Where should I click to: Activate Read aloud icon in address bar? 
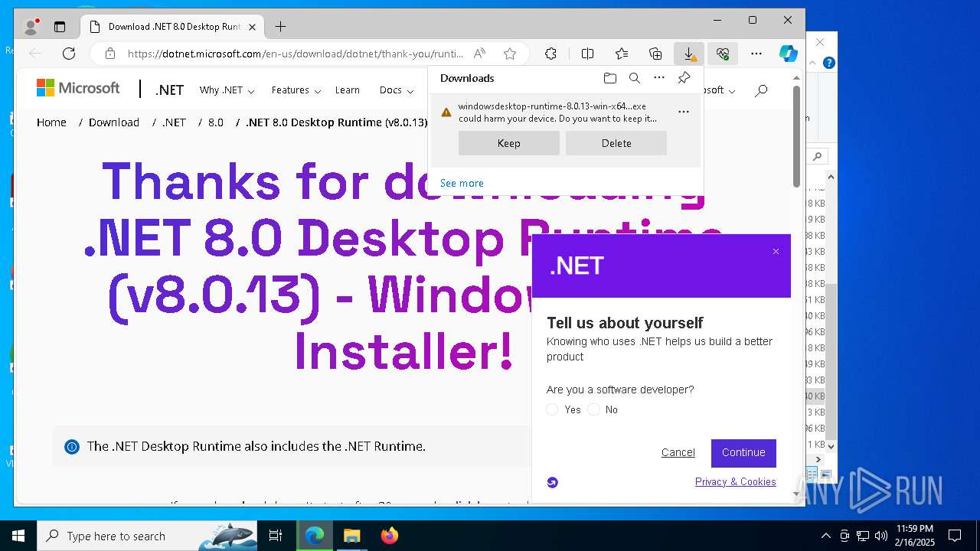(x=479, y=54)
